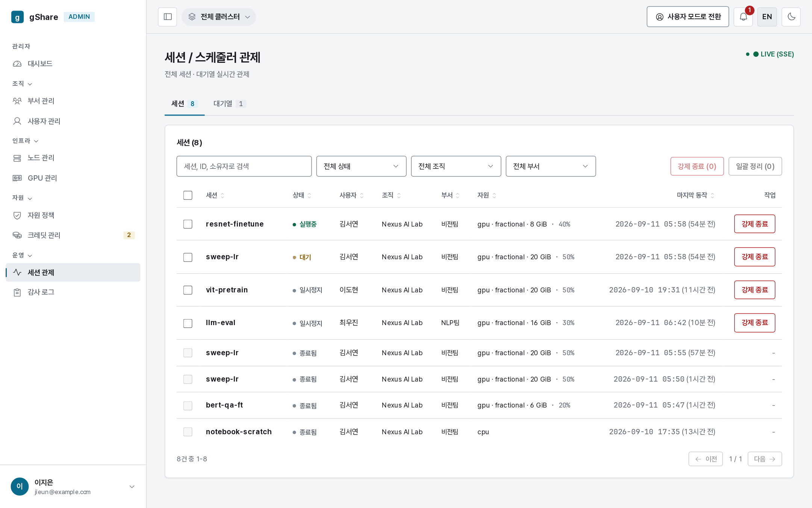Check the resnet-finetune row checkbox
The width and height of the screenshot is (812, 508).
pos(188,224)
